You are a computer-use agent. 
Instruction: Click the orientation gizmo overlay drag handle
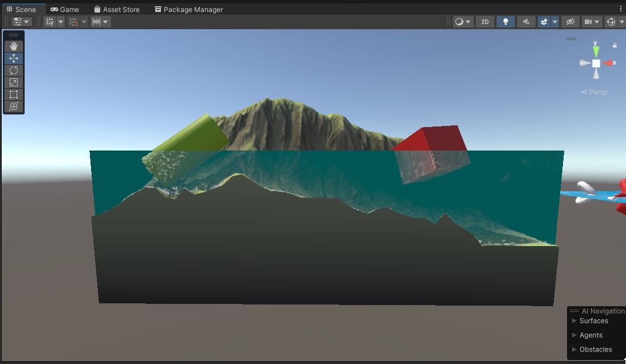click(x=571, y=39)
